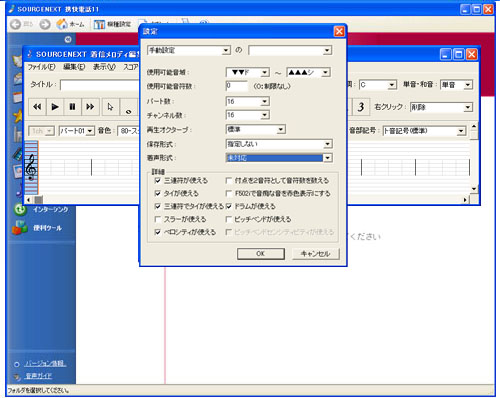Minimize the melody editor window

(446, 54)
